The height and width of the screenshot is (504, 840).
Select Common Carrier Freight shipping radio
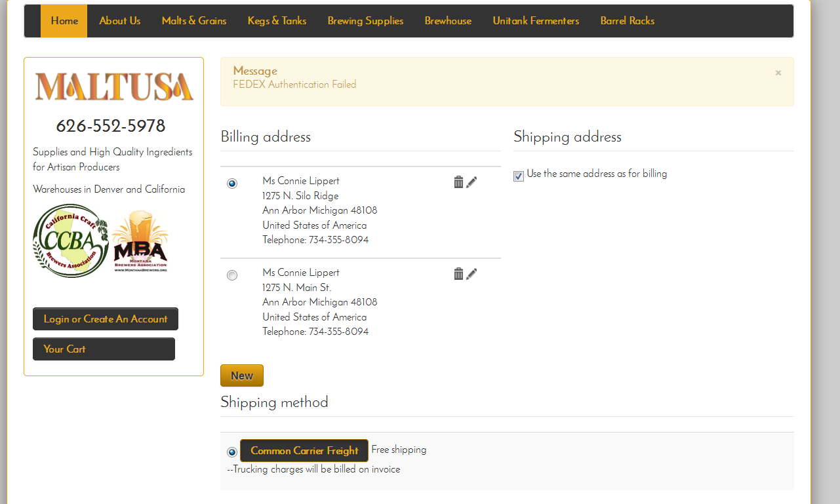tap(232, 452)
